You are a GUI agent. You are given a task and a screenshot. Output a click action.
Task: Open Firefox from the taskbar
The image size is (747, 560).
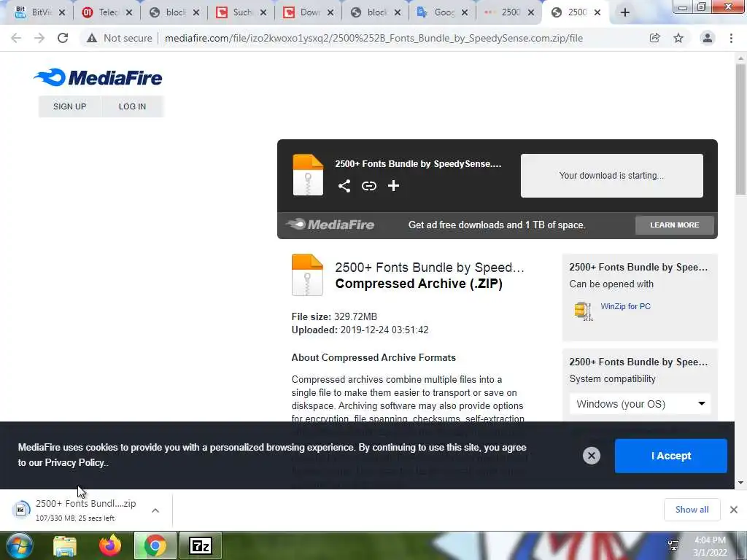point(110,545)
